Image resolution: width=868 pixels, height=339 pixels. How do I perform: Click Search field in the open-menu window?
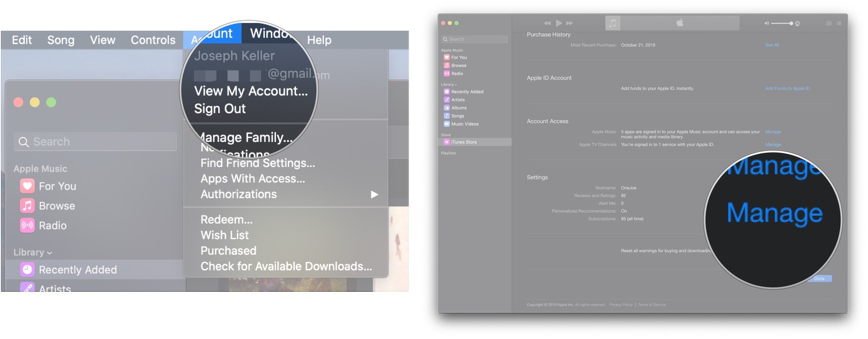(x=95, y=142)
